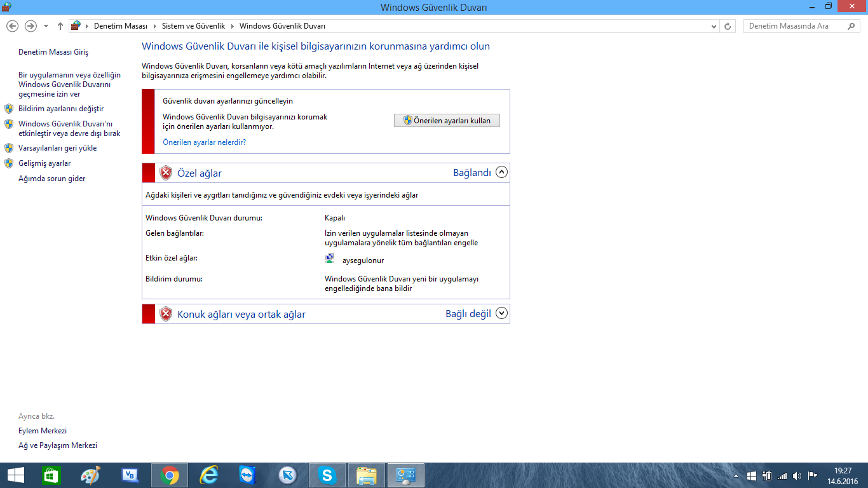This screenshot has width=868, height=488.
Task: Expand the arrow after Sistem ve Güvenlik breadcrumb
Action: [x=231, y=26]
